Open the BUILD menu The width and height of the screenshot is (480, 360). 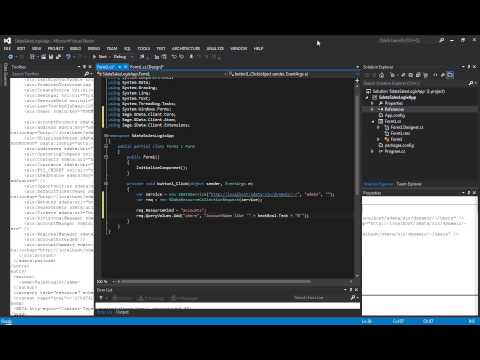pyautogui.click(x=75, y=49)
